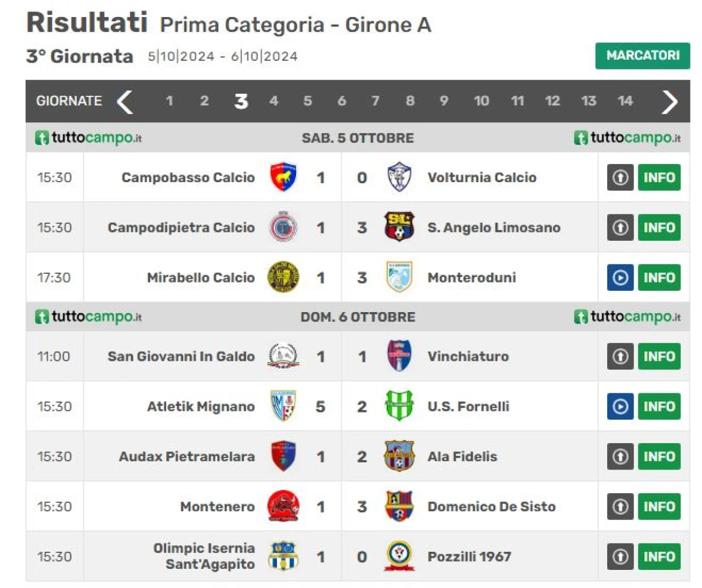Click the Vinchiaturo team name link
The height and width of the screenshot is (588, 702).
pyautogui.click(x=468, y=357)
